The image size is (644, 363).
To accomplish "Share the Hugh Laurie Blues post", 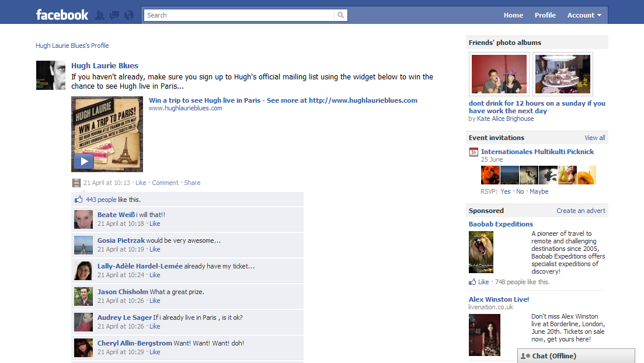I will 192,183.
